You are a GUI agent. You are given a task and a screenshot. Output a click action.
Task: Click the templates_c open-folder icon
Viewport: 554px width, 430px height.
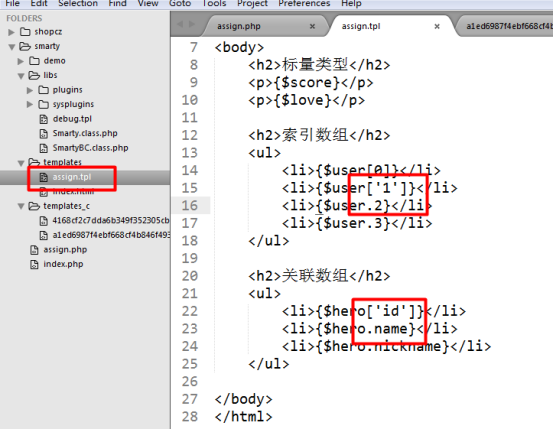click(x=34, y=206)
